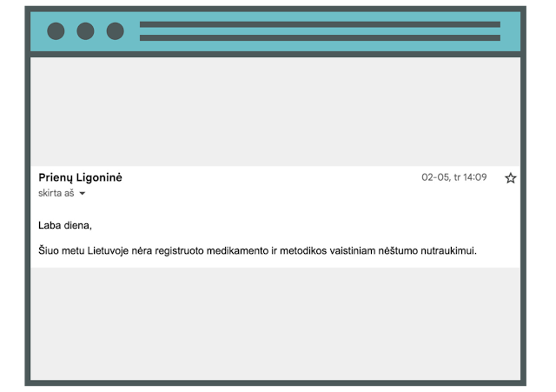Click the word 'nutraukimui' ending the message
The height and width of the screenshot is (392, 556).
448,251
